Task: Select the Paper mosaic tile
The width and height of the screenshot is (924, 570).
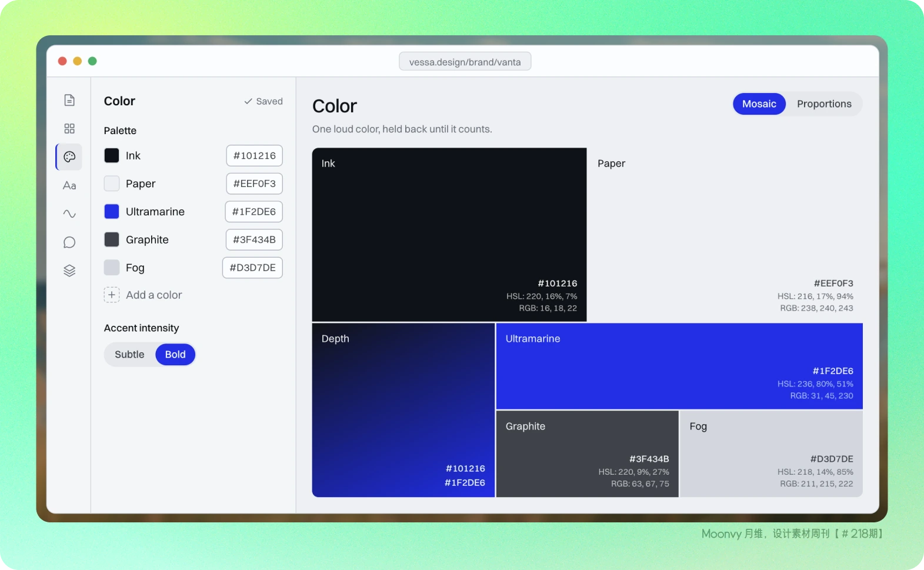Action: click(725, 235)
